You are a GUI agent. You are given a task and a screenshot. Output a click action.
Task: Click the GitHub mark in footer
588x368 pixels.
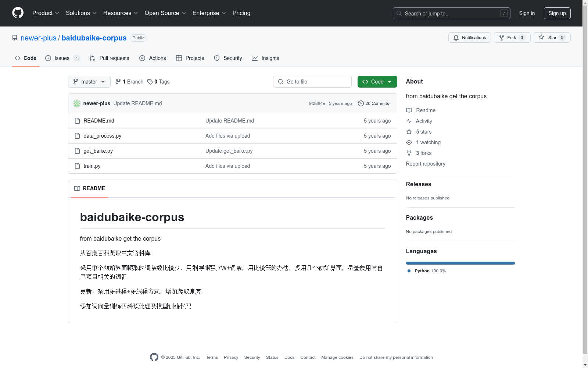tap(154, 357)
